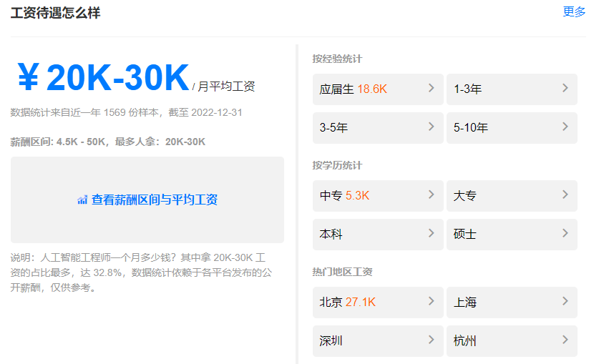Click the 薪酬区间: 4.5K - 50K line

[108, 142]
